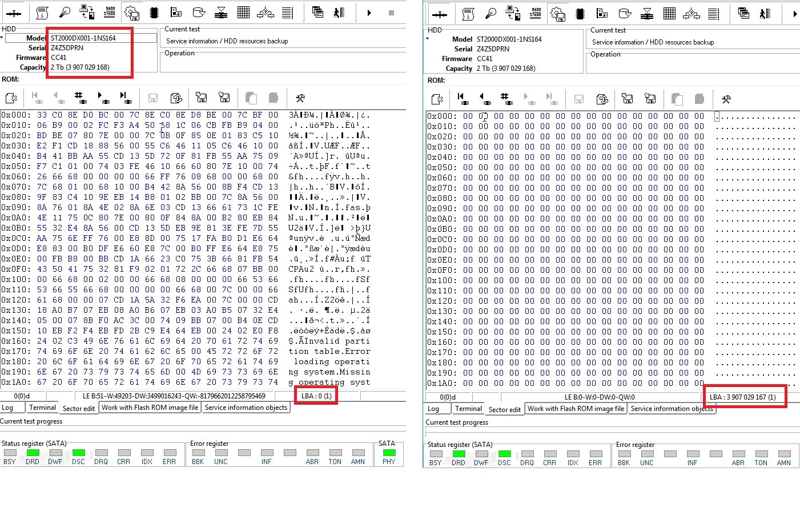This screenshot has height=532, width=800.
Task: Open Work with Flash ROM image file tab, left window
Action: tap(150, 408)
